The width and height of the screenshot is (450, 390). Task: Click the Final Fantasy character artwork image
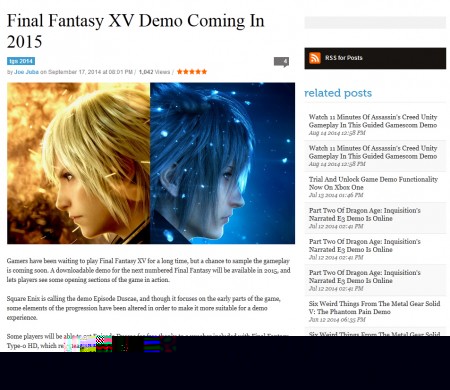pyautogui.click(x=151, y=163)
